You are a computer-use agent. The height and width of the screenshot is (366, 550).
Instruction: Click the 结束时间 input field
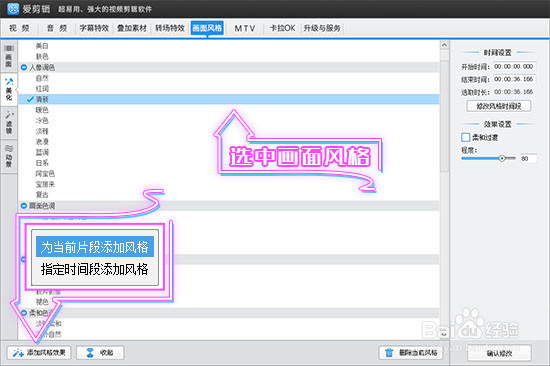click(x=514, y=79)
